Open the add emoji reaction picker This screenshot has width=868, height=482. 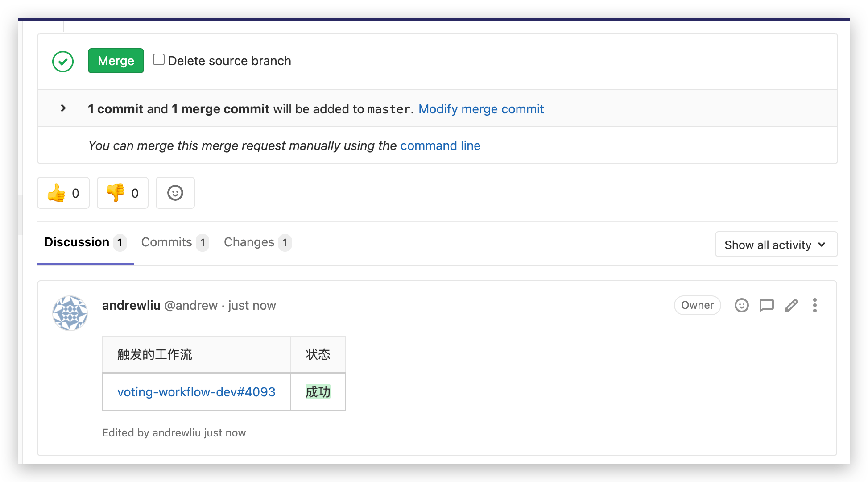tap(175, 193)
